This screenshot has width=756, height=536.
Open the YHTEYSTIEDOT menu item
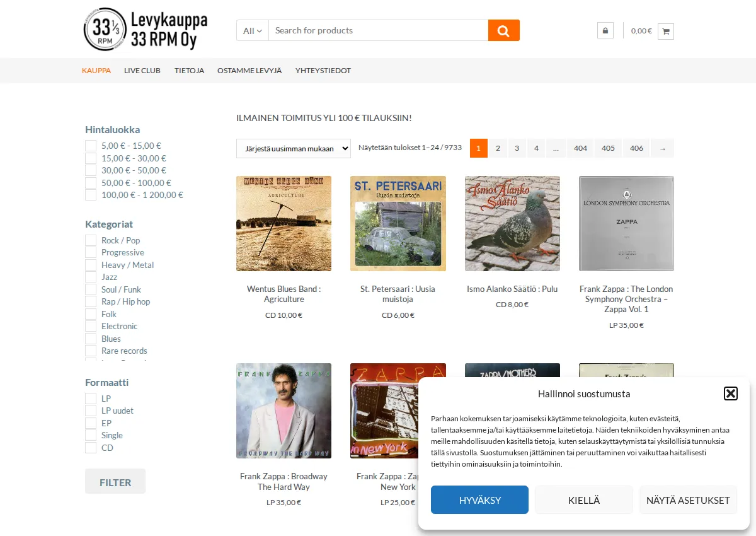(x=323, y=71)
